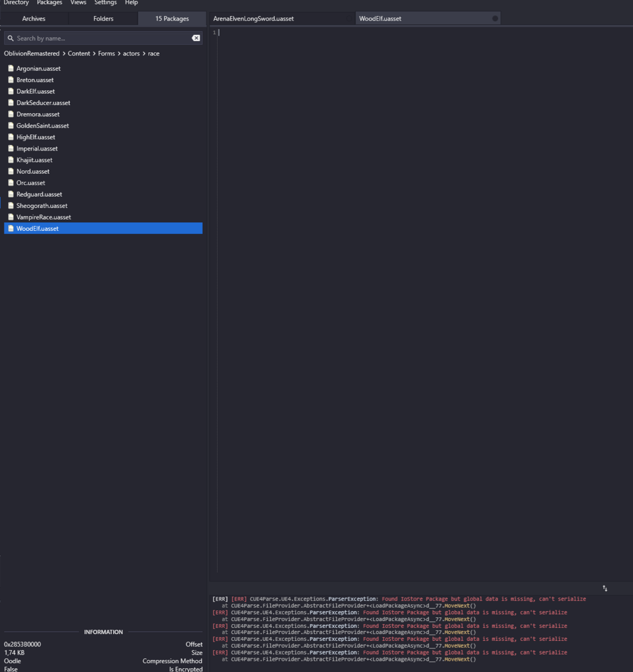Image resolution: width=633 pixels, height=672 pixels.
Task: Click the file icon of Dremora.uasset
Action: tap(11, 114)
